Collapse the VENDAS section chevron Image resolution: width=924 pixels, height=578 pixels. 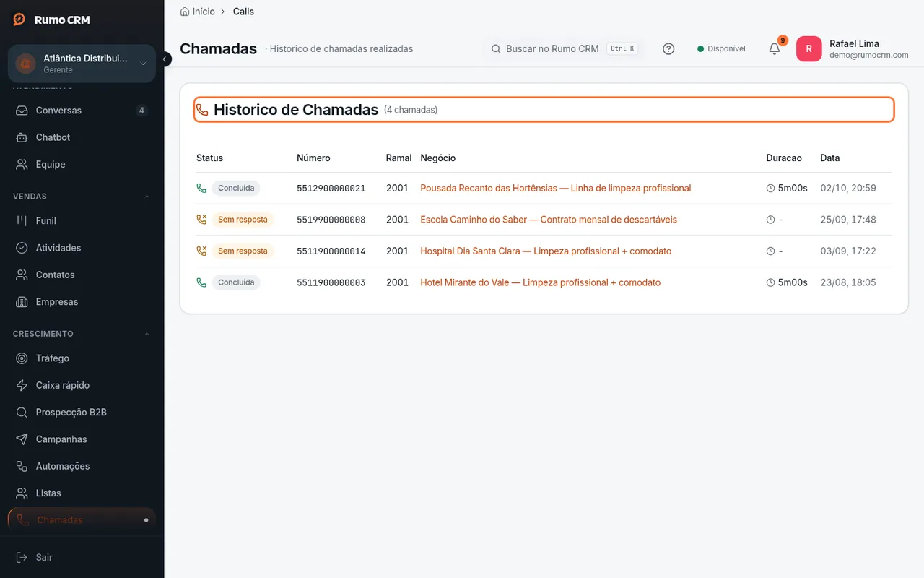coord(147,197)
